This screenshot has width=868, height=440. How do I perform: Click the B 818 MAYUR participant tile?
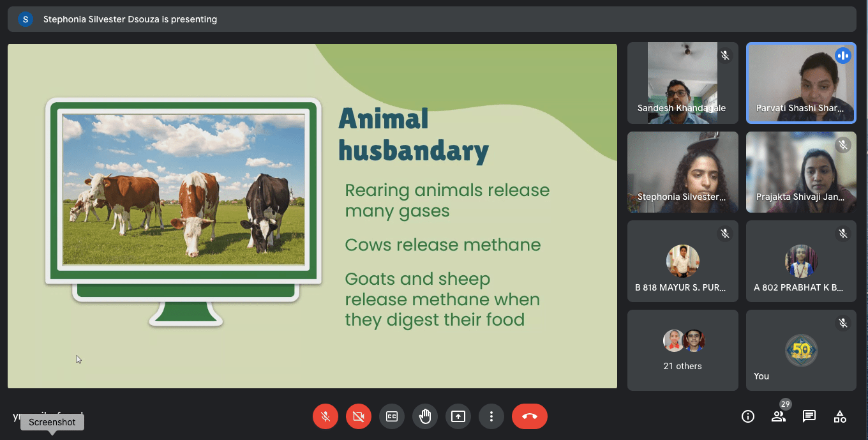pos(682,261)
